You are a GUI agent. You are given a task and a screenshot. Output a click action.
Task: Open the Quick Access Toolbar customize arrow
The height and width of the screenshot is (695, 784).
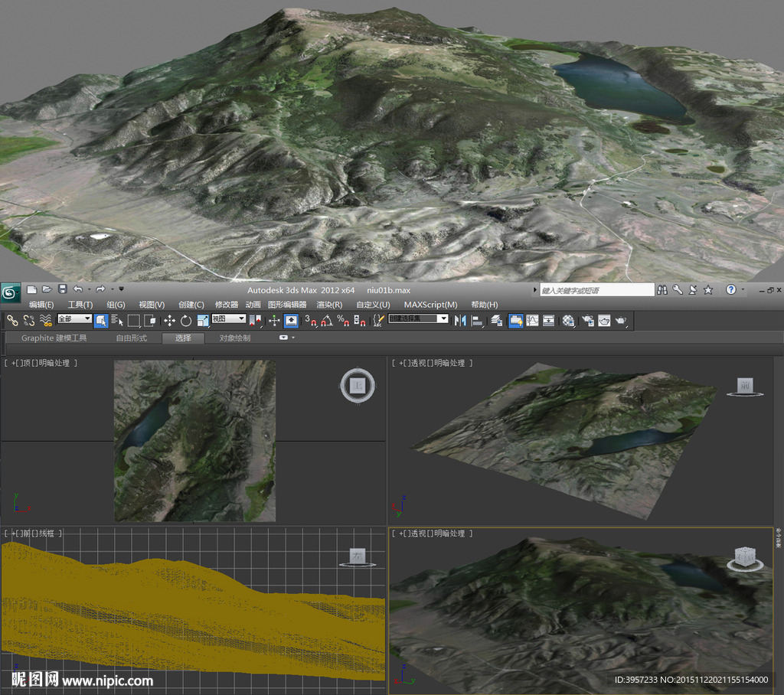[122, 289]
